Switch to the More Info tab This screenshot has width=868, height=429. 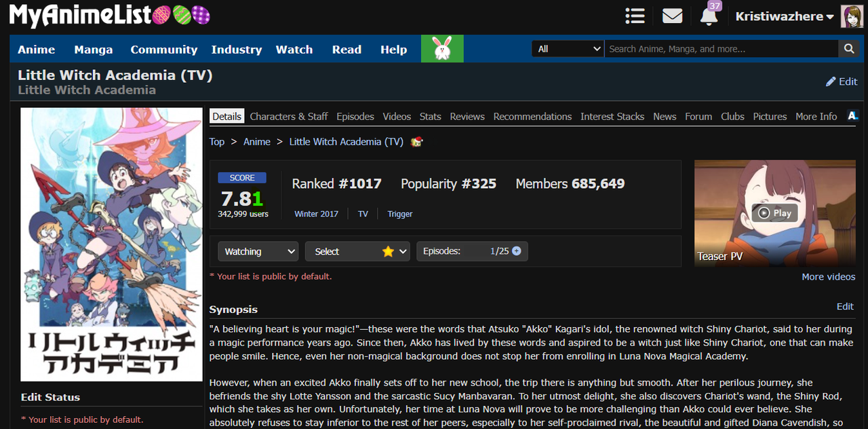pos(816,116)
